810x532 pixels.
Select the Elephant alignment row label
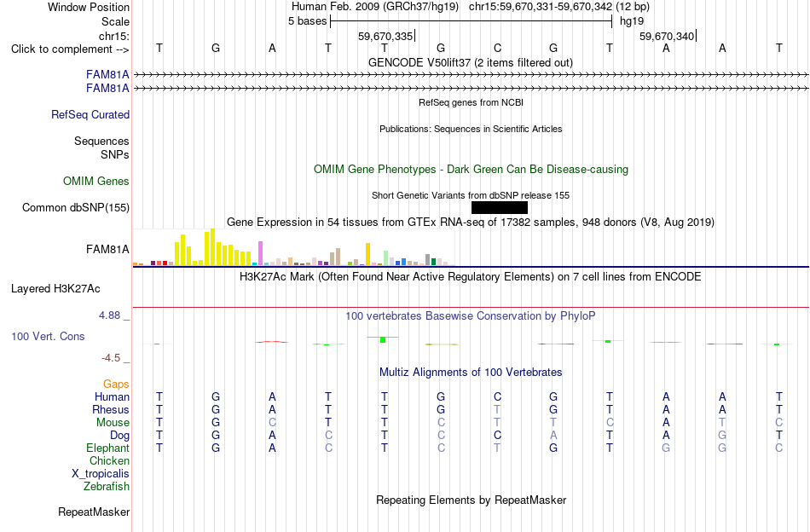(x=107, y=448)
